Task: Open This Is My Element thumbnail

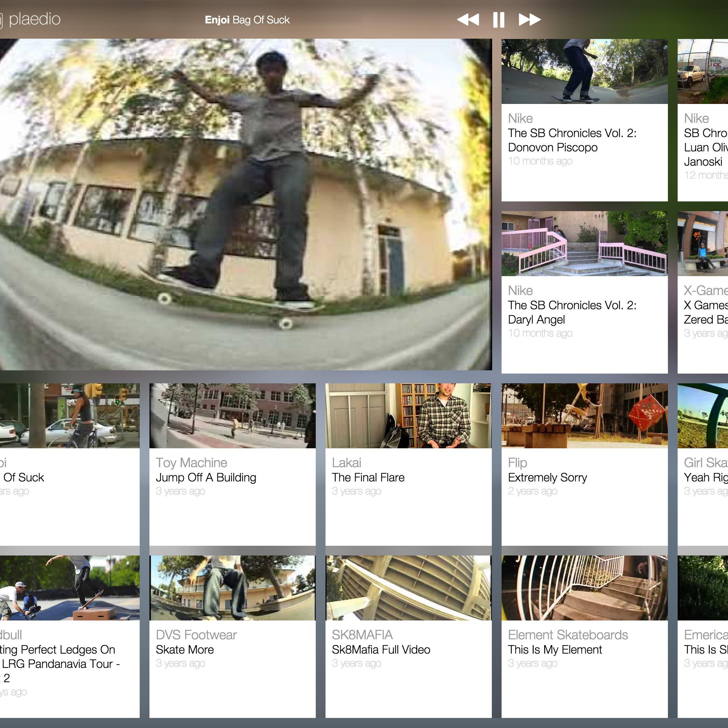Action: click(584, 588)
